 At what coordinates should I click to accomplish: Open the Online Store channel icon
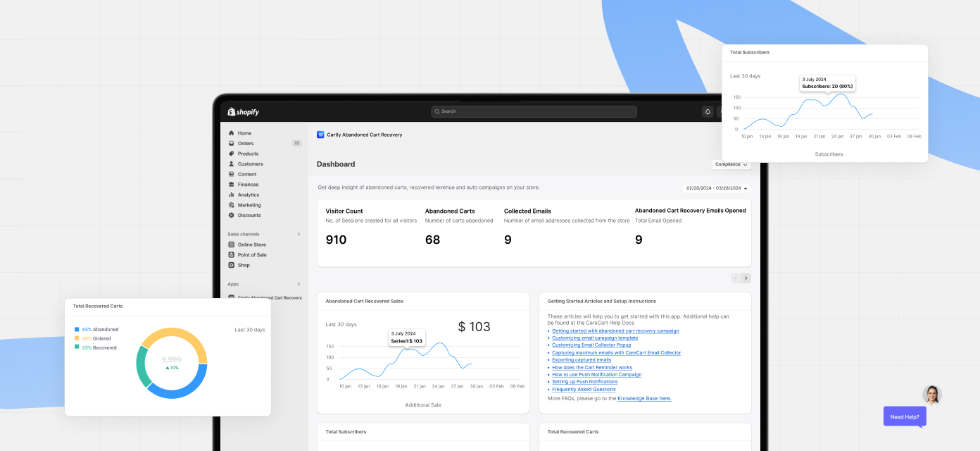232,245
